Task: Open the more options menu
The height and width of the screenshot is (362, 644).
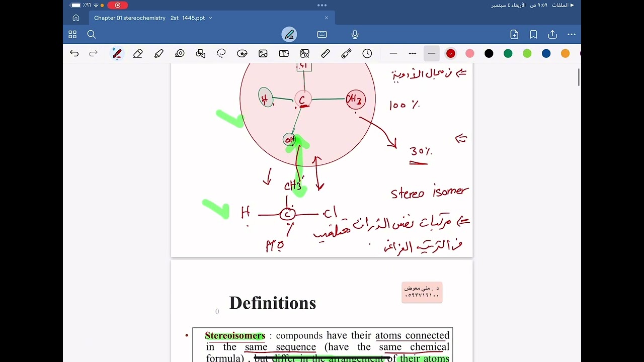Action: [x=572, y=34]
